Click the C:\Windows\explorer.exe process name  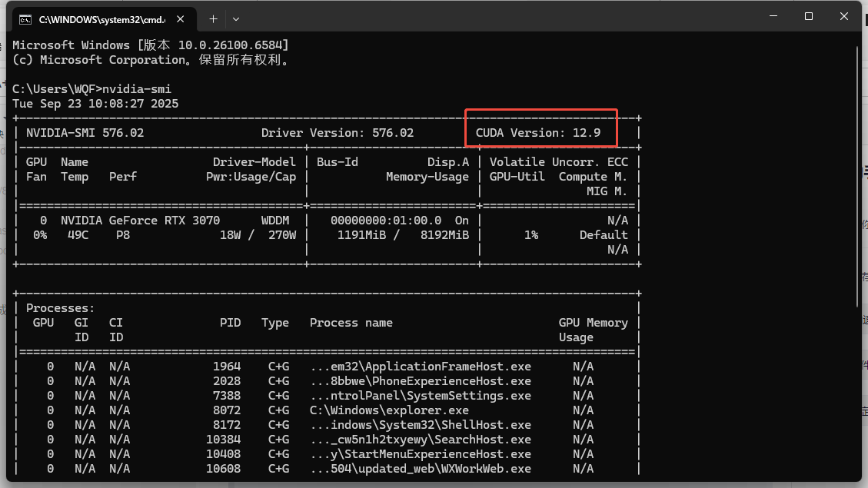(x=389, y=410)
